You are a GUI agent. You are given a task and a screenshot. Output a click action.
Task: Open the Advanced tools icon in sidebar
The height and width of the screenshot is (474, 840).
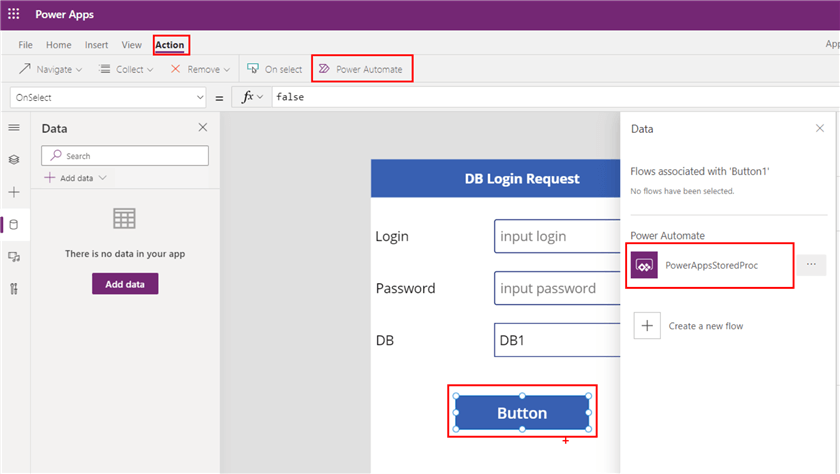[x=14, y=289]
